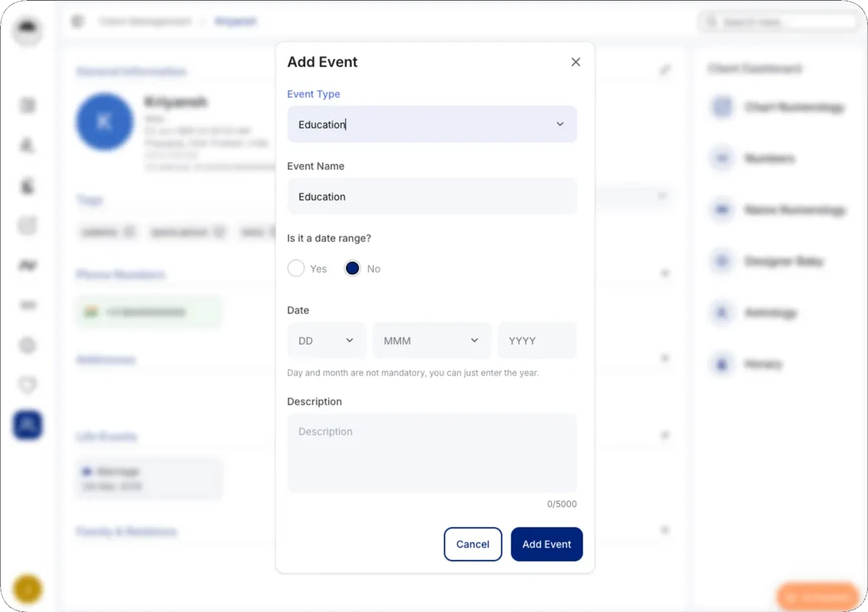
Task: Open Chart Numerology from the client dashboard
Action: (x=778, y=107)
